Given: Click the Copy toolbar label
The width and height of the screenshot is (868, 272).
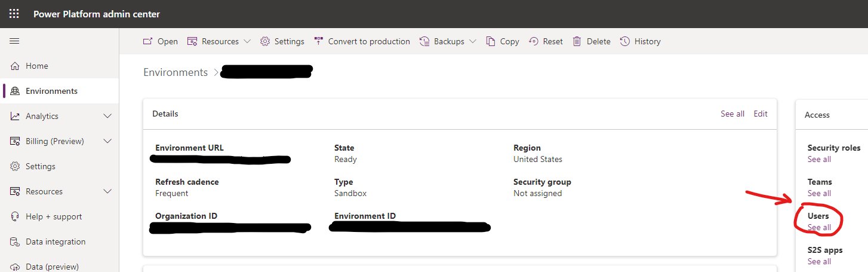Looking at the screenshot, I should click(510, 41).
